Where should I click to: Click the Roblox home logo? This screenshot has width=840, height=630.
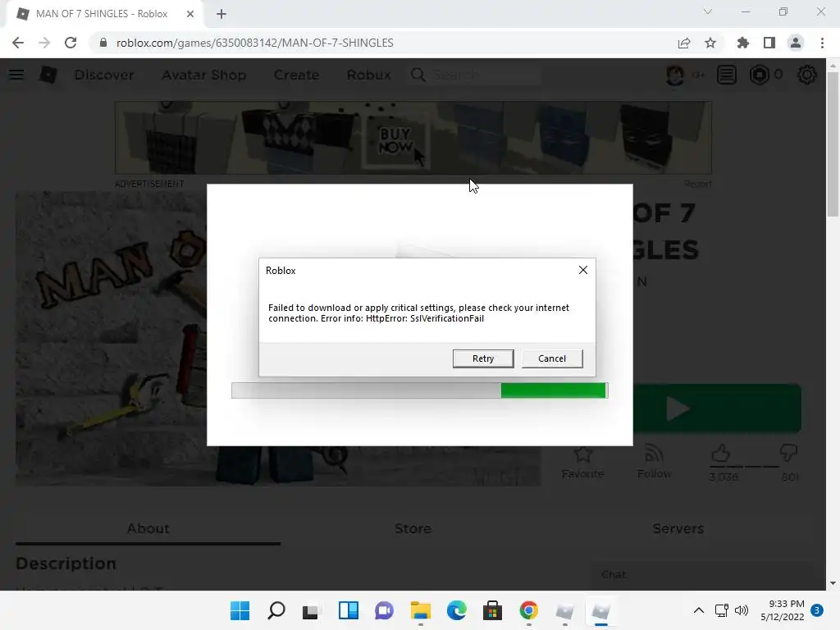[48, 75]
